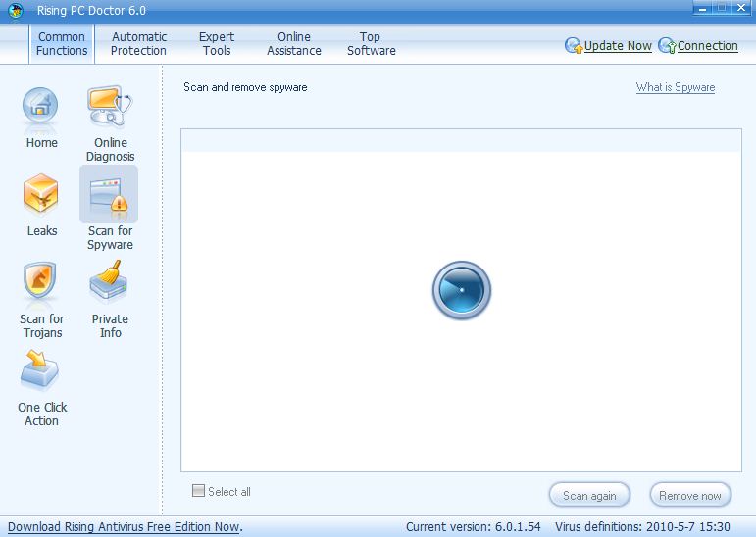
Task: Close the Rising PC Doctor window
Action: point(741,8)
